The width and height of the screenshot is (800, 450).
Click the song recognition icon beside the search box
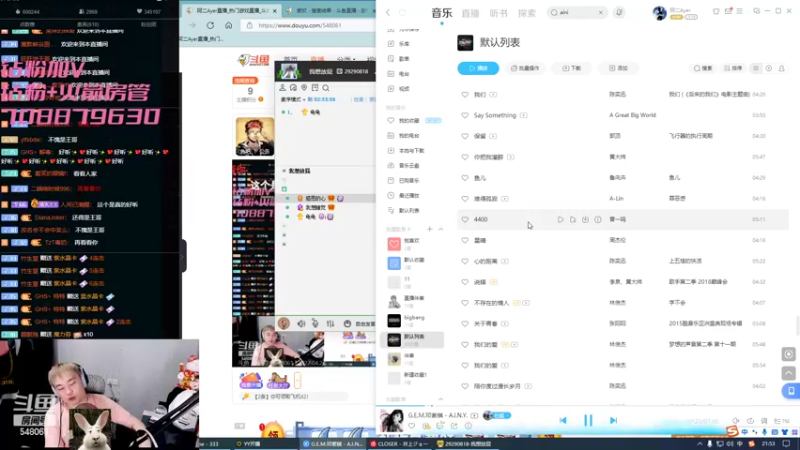(619, 12)
